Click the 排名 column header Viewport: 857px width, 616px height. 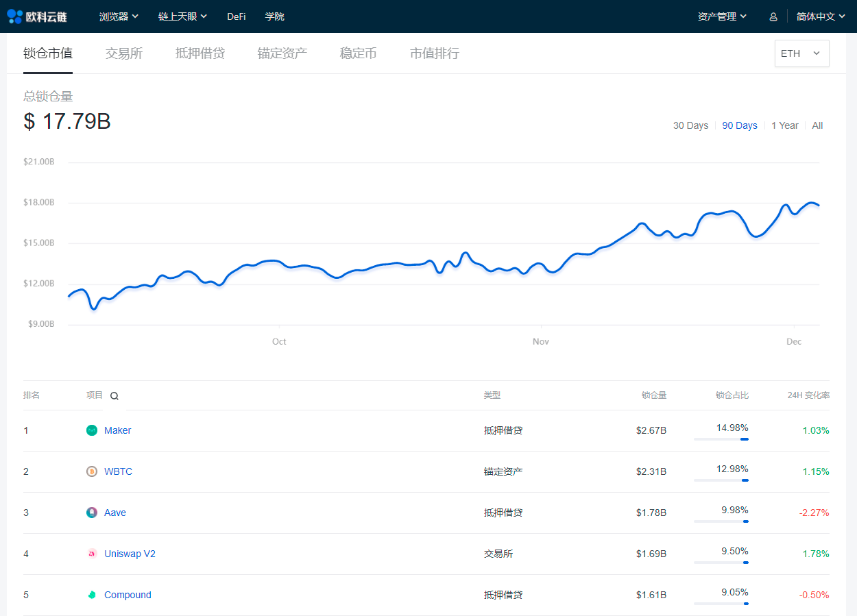(x=32, y=395)
